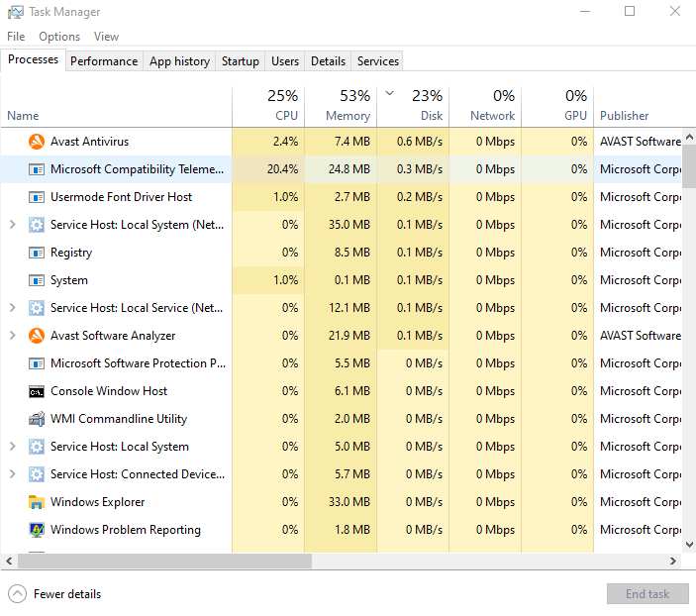This screenshot has width=696, height=616.
Task: Open the View menu
Action: tap(107, 37)
